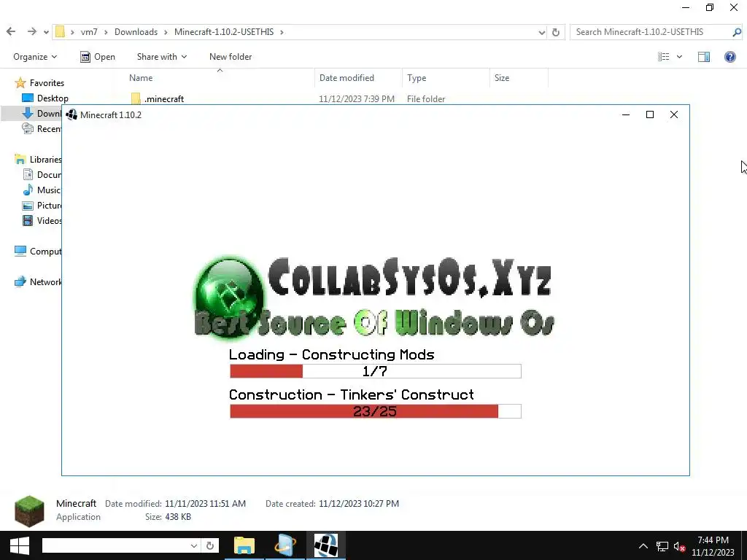Viewport: 747px width, 560px height.
Task: Click the green CollabSysOs globe logo
Action: (x=229, y=297)
